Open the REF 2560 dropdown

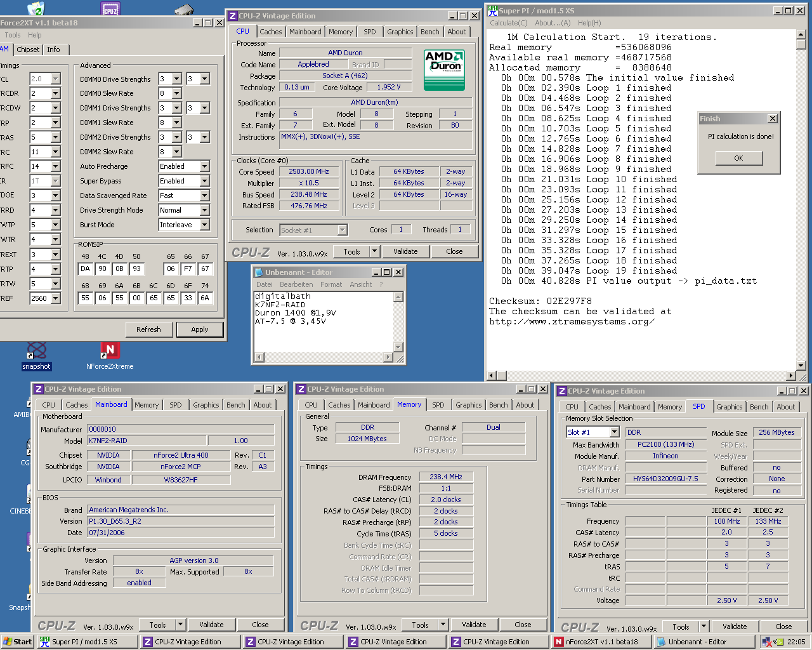click(55, 298)
